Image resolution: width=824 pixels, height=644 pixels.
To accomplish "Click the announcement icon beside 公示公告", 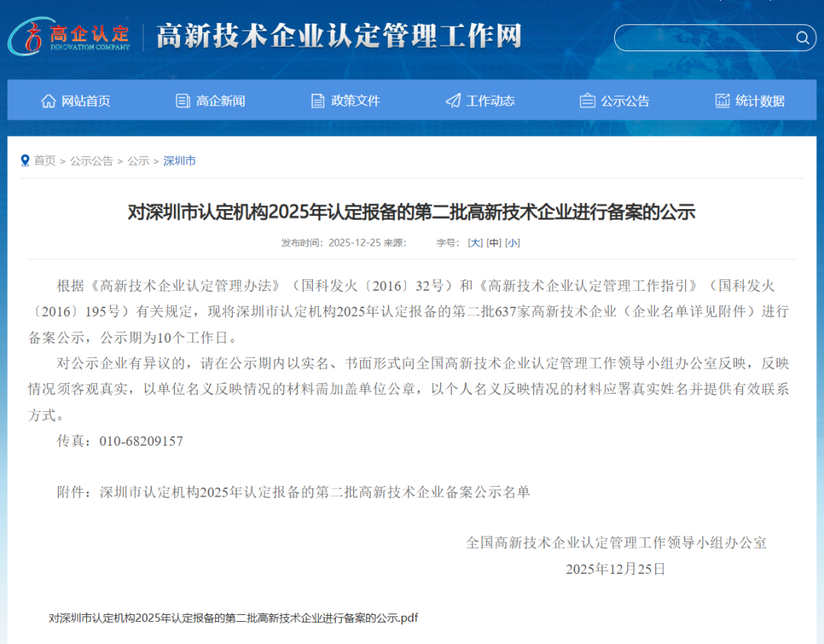I will coord(587,101).
